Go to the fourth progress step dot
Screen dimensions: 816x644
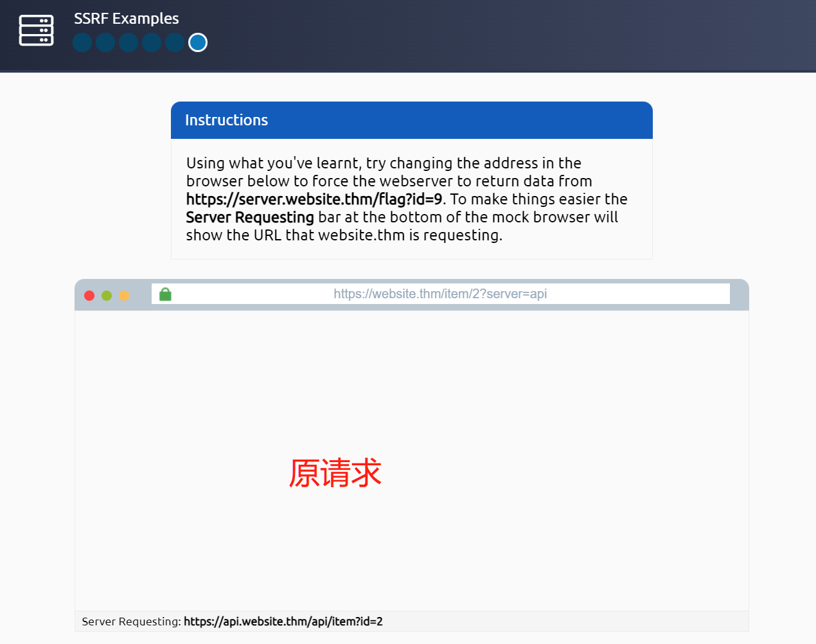(152, 42)
